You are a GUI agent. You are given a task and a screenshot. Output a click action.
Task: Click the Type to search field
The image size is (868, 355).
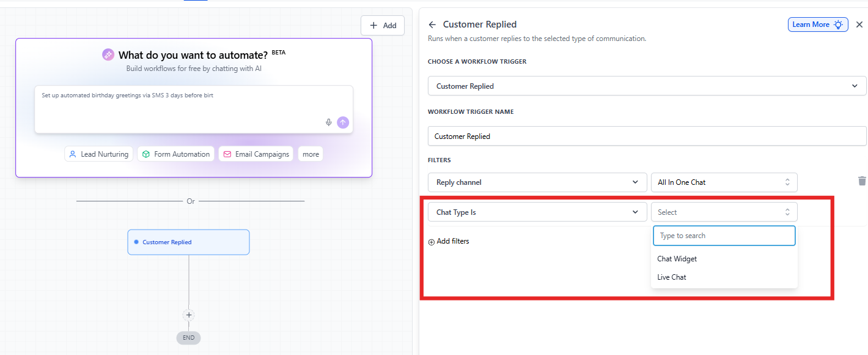(x=724, y=236)
